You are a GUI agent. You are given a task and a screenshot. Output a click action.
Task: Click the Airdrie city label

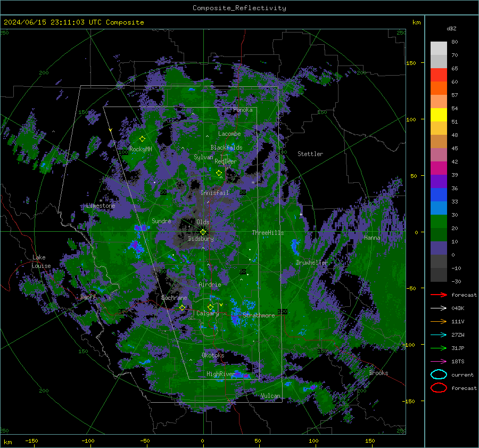click(x=210, y=284)
